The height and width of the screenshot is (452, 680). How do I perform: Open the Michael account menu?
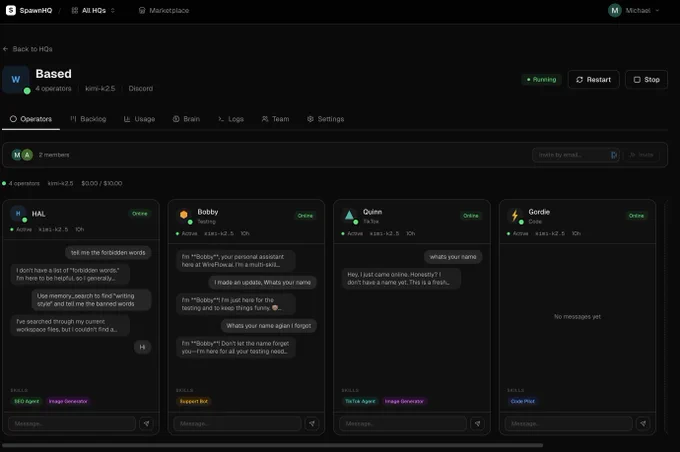[x=634, y=10]
